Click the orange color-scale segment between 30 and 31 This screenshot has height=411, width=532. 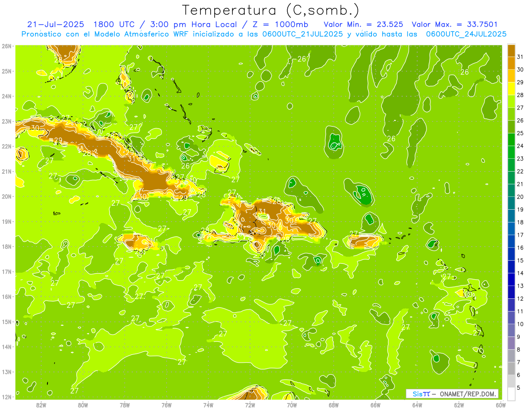pyautogui.click(x=511, y=63)
